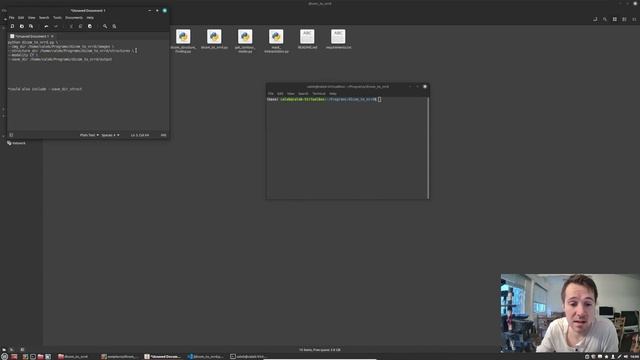The width and height of the screenshot is (640, 360).
Task: Click the volume icon in system tray
Action: tap(626, 356)
